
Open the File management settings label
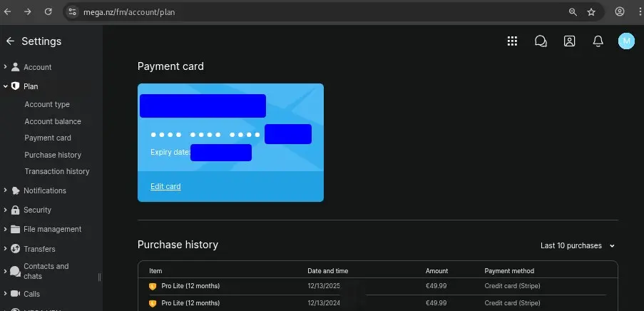53,229
